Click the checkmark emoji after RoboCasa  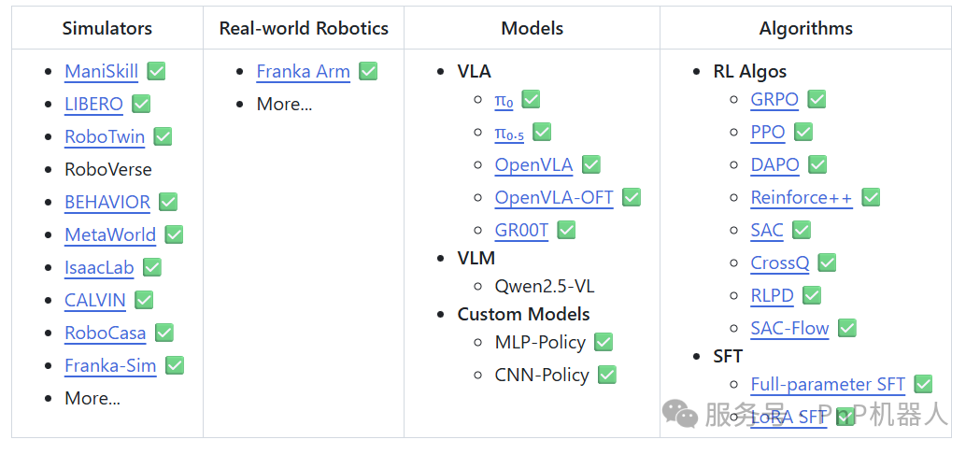click(163, 333)
